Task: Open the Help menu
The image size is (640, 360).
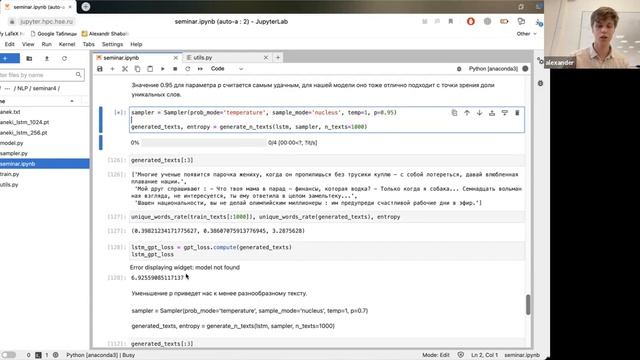Action: 136,44
